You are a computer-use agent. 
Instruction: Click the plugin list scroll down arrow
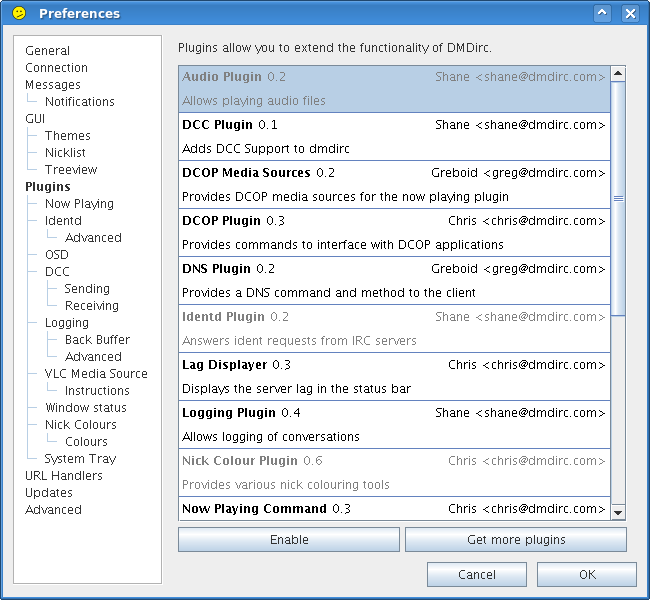[618, 513]
